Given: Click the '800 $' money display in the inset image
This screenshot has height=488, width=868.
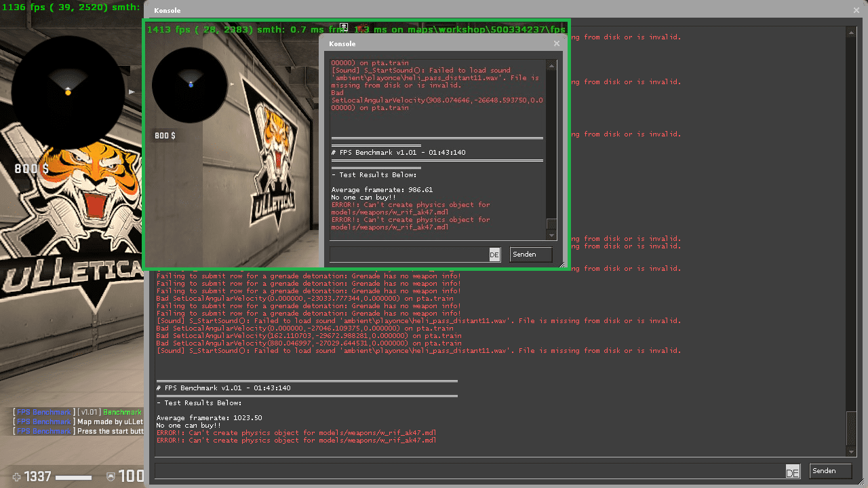Looking at the screenshot, I should (x=165, y=136).
